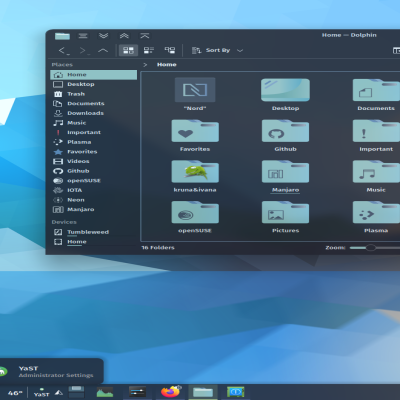Switch to Details tree view mode

point(170,50)
